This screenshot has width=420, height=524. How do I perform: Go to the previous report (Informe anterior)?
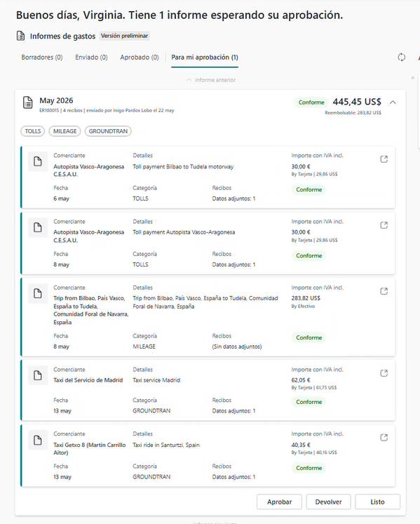(212, 80)
